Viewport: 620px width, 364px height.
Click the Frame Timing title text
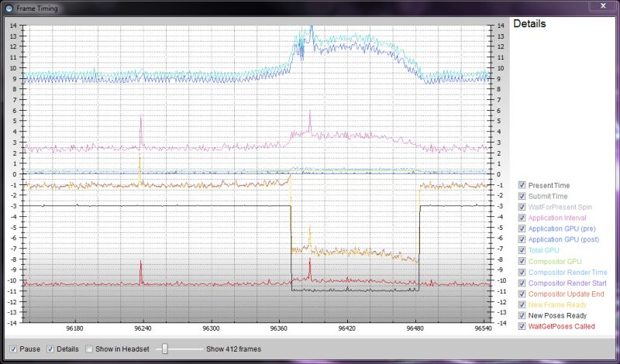coord(36,9)
